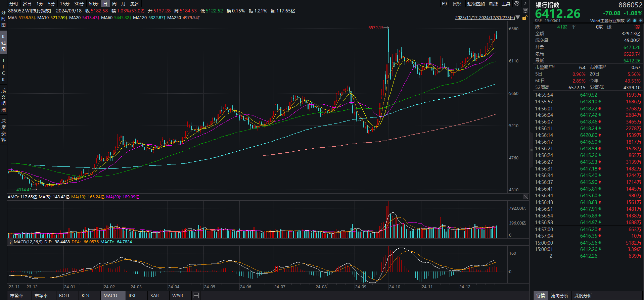Click the 画线 drawing button
The width and height of the screenshot is (644, 300).
493,4
